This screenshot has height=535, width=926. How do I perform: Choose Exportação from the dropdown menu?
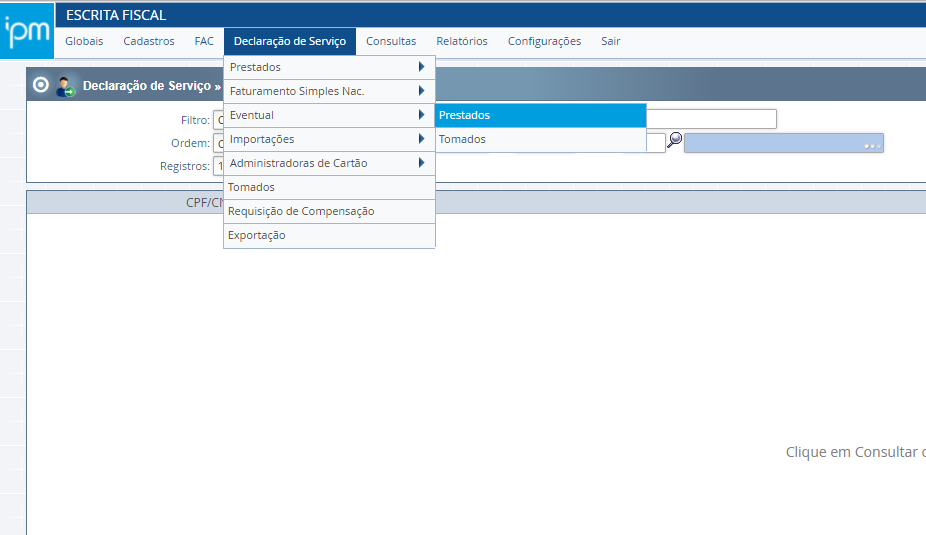[x=257, y=235]
